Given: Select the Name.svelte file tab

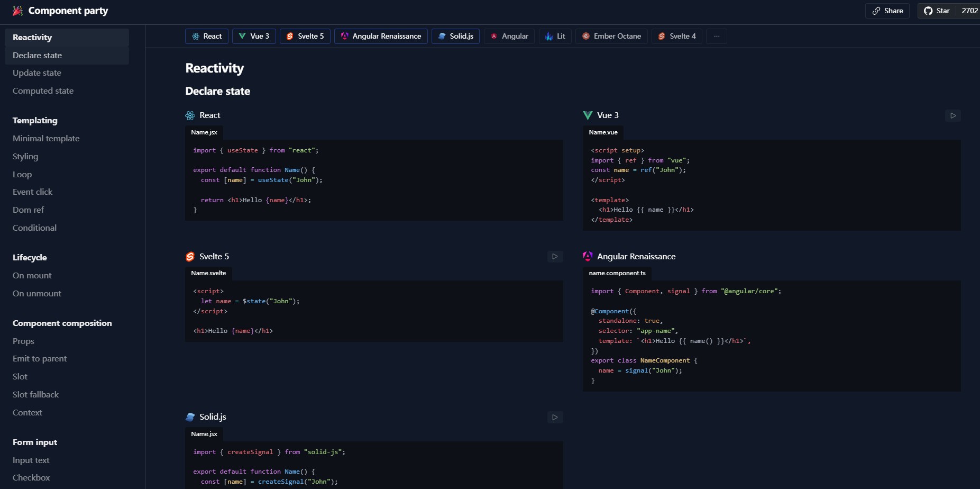Looking at the screenshot, I should (x=208, y=273).
